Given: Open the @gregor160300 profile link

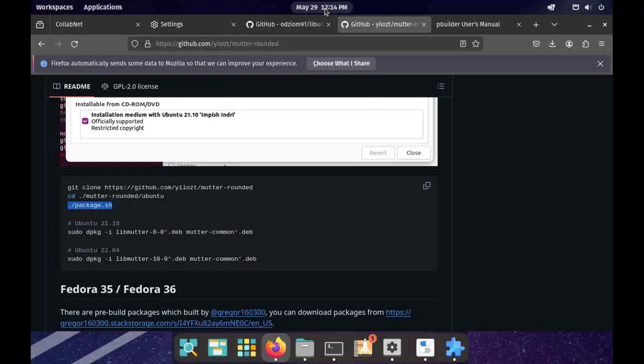Looking at the screenshot, I should [x=238, y=312].
